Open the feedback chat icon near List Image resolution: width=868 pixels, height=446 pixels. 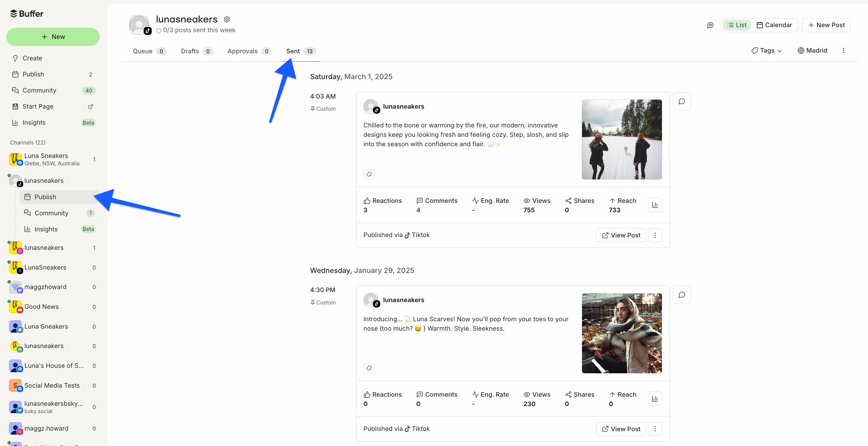pyautogui.click(x=710, y=25)
